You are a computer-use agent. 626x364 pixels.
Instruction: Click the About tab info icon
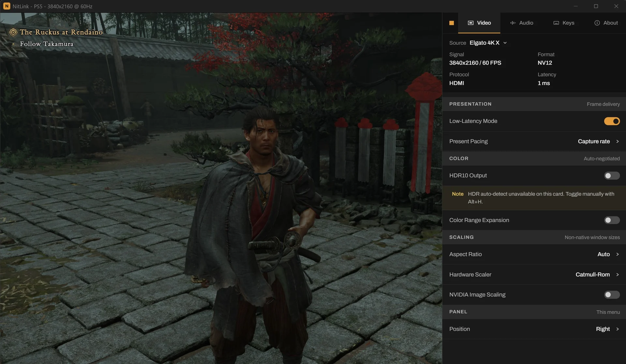click(597, 23)
